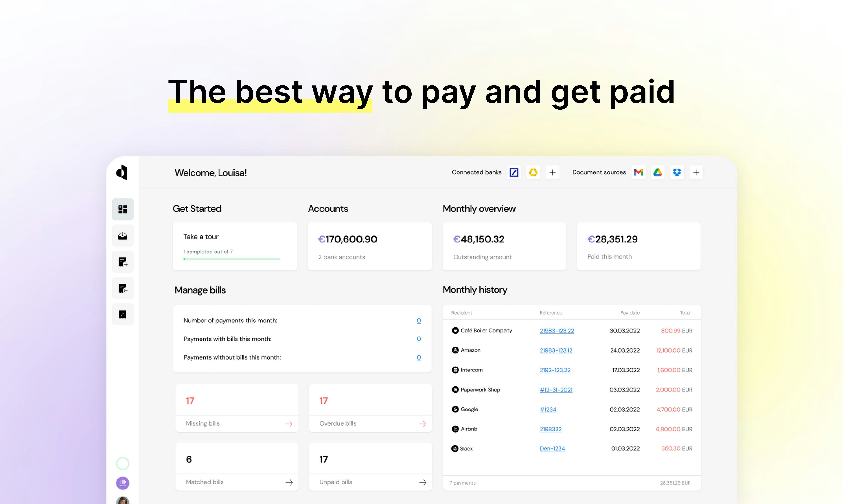Click the Google Drive document source icon

click(x=658, y=173)
